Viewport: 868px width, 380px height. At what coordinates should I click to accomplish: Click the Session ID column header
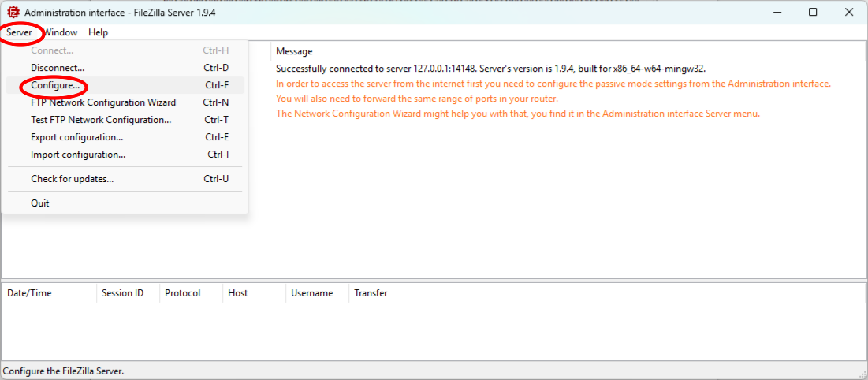[122, 293]
